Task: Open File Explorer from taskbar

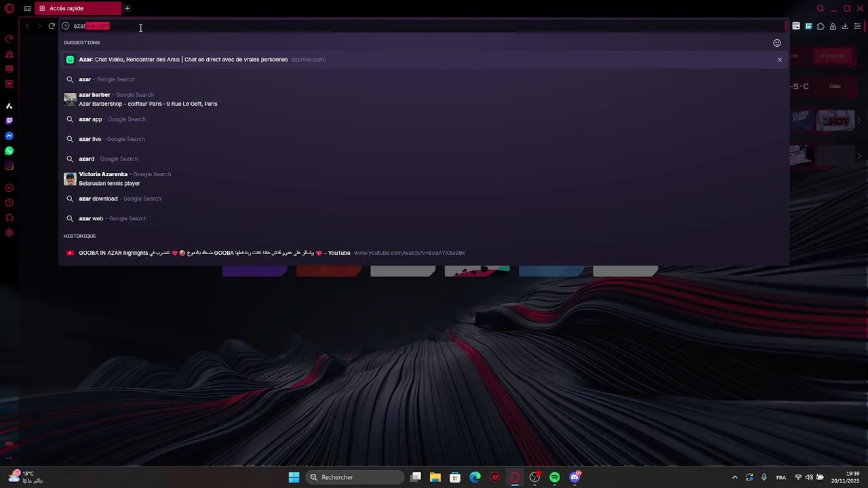Action: (x=435, y=477)
